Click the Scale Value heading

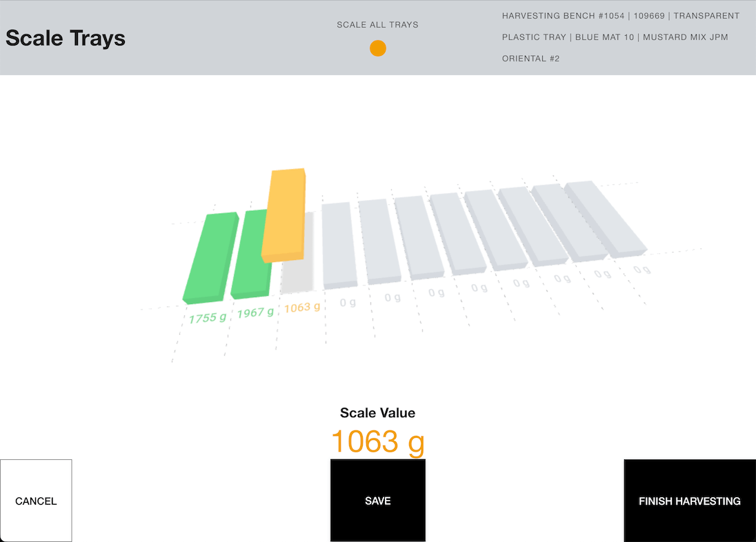pos(377,413)
